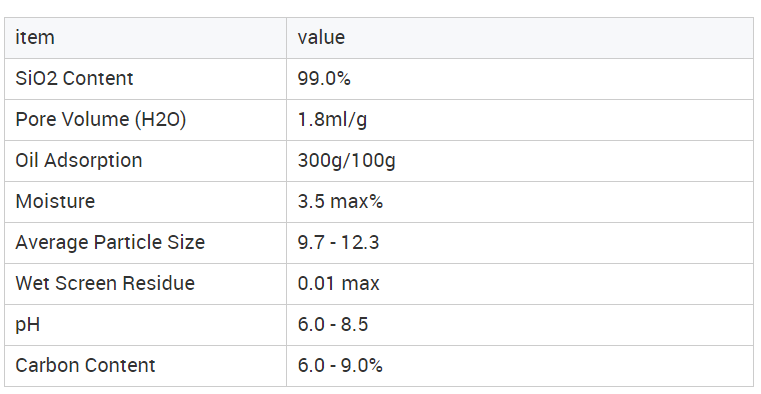Select the 3.5 max% value
Viewport: 761px width, 394px height.
[x=340, y=201]
